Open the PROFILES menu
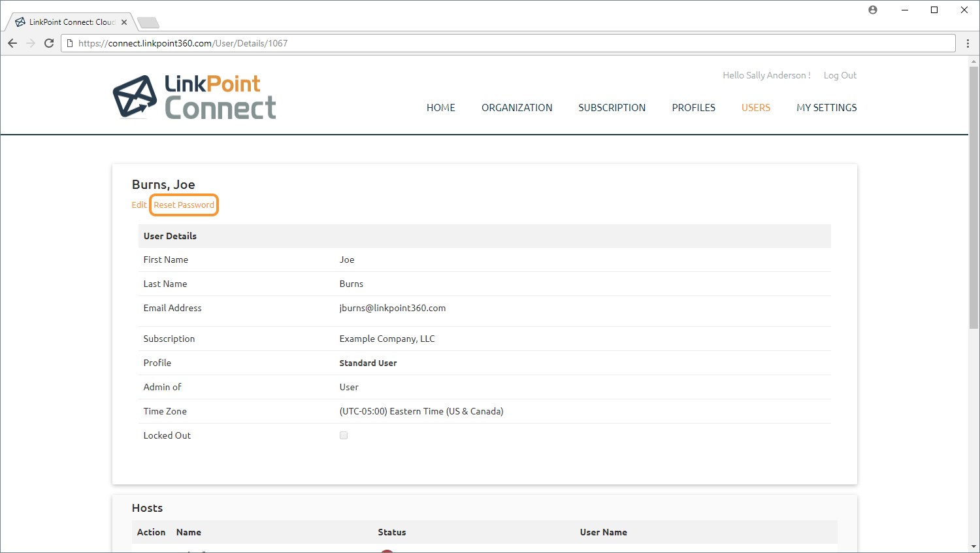Screen dimensions: 980x553 click(694, 108)
